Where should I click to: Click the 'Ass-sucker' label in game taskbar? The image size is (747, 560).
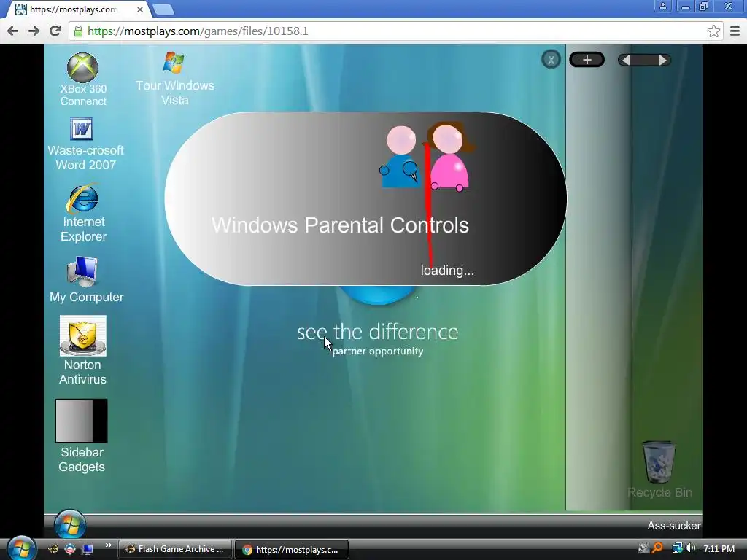point(673,526)
